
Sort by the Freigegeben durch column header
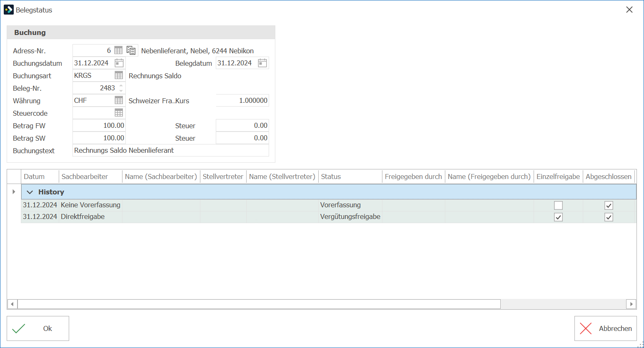pyautogui.click(x=414, y=176)
